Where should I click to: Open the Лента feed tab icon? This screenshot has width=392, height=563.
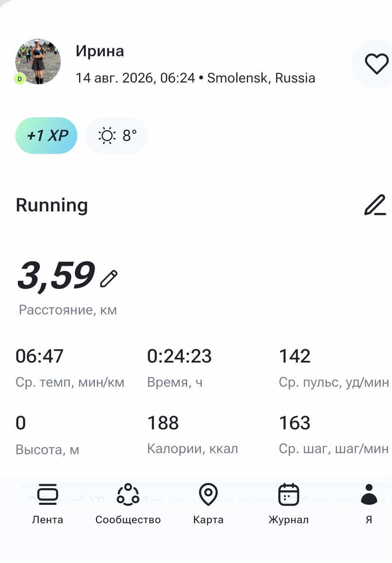[x=48, y=494]
